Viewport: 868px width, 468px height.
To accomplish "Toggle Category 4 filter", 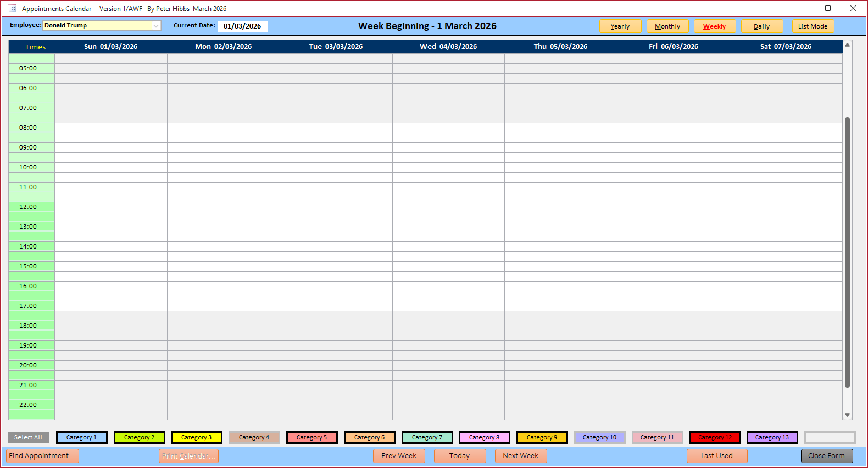I will click(x=254, y=437).
